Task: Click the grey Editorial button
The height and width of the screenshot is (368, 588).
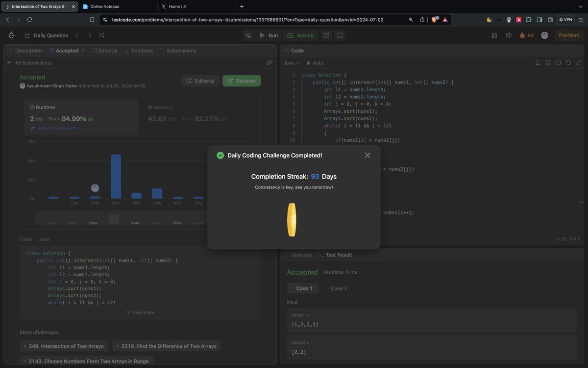Action: pyautogui.click(x=200, y=81)
